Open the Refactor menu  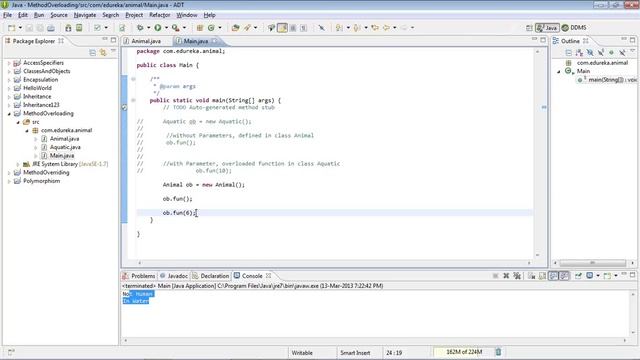pos(160,15)
